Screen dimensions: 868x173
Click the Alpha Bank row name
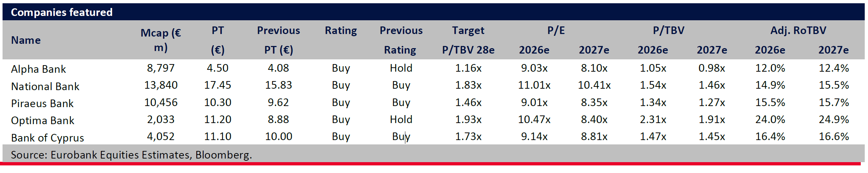point(38,69)
